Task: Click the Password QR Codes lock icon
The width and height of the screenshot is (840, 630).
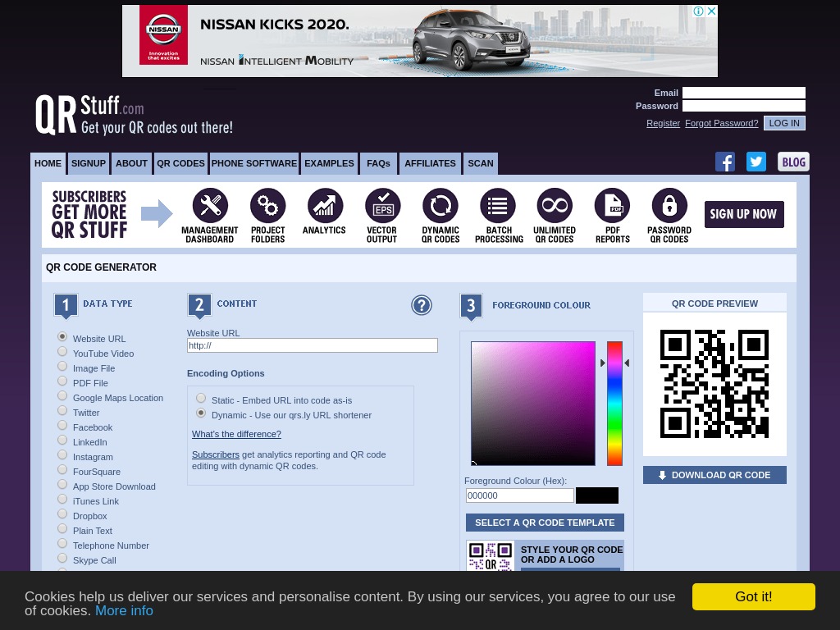Action: pos(669,206)
